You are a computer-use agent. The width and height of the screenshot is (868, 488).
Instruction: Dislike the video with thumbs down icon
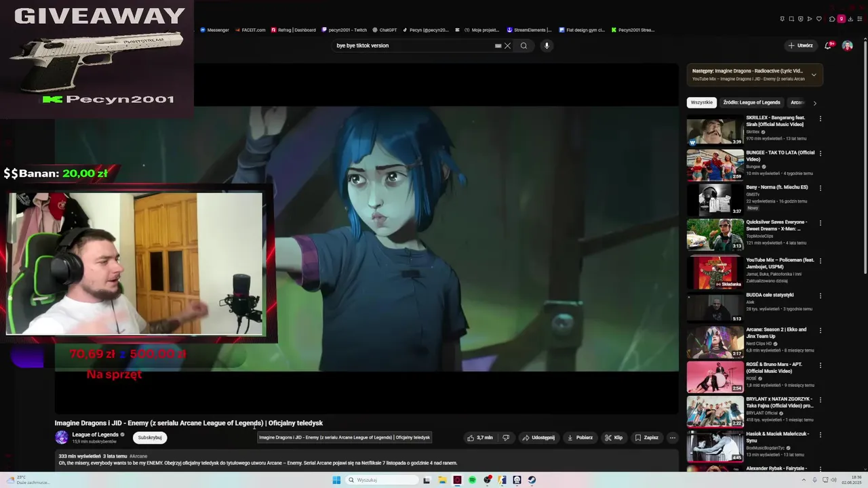tap(506, 438)
